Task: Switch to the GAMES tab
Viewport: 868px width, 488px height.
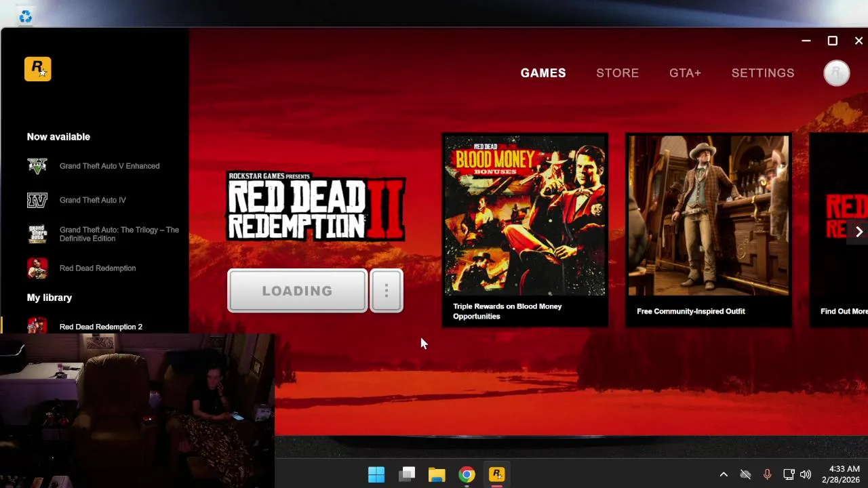Action: pyautogui.click(x=543, y=73)
